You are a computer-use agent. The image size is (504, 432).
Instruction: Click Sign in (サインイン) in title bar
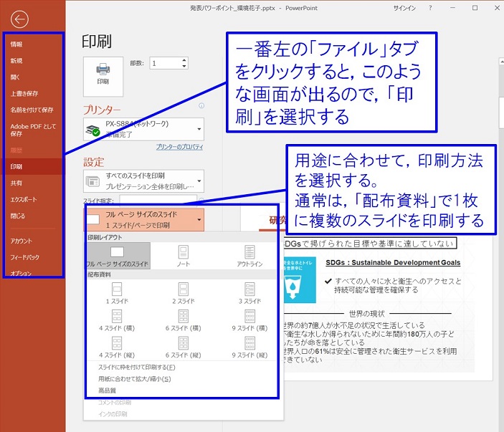[x=403, y=7]
